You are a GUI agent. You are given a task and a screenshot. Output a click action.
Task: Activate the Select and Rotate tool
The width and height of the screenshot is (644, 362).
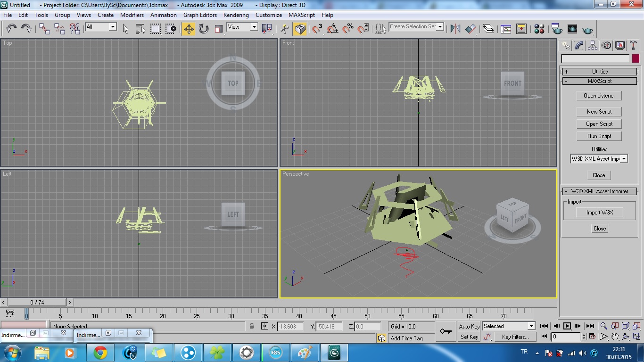tap(204, 29)
